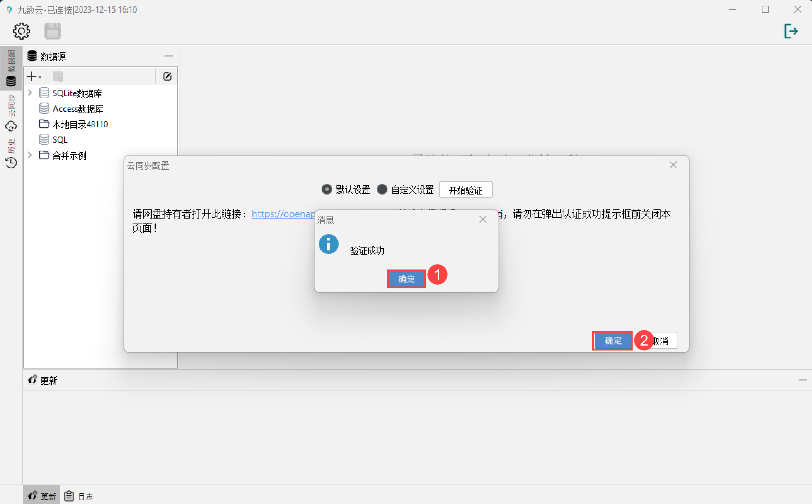Close the 消息 message dialog with X

pyautogui.click(x=483, y=220)
